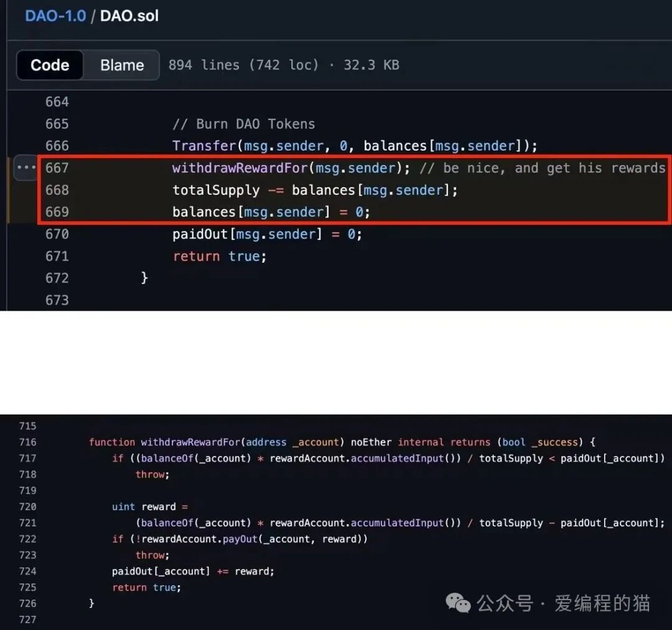Open the DAO-1.0 repository link
This screenshot has width=672, height=630.
point(55,17)
